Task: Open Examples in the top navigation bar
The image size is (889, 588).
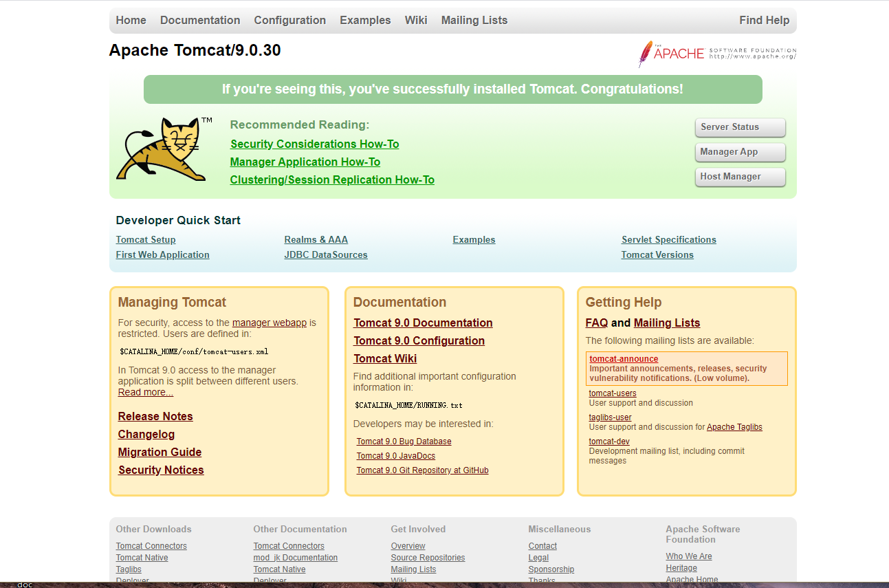Action: click(x=365, y=21)
